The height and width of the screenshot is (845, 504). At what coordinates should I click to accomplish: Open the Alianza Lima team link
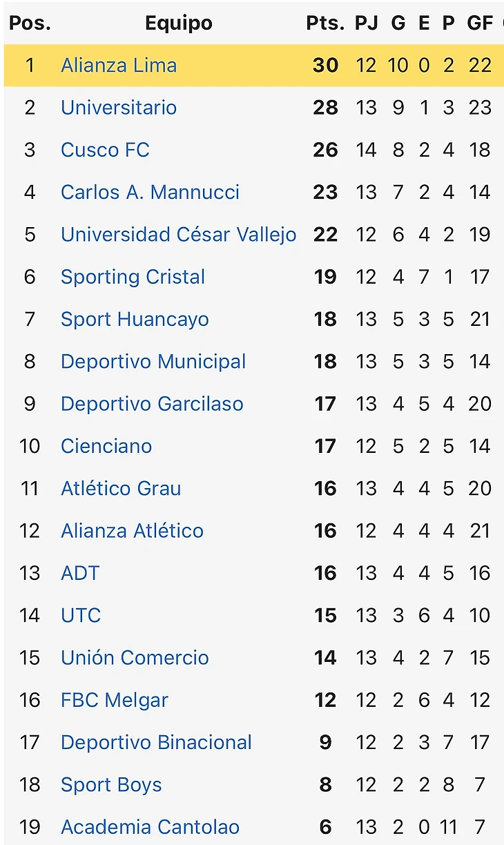coord(119,66)
